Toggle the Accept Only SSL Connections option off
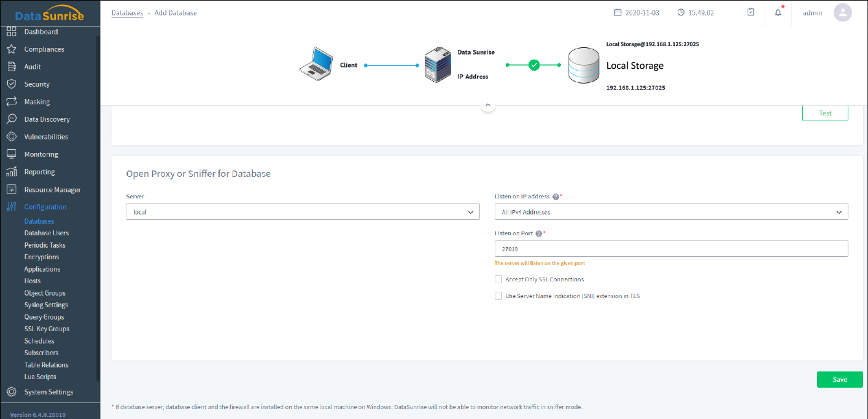Image resolution: width=868 pixels, height=419 pixels. point(498,279)
